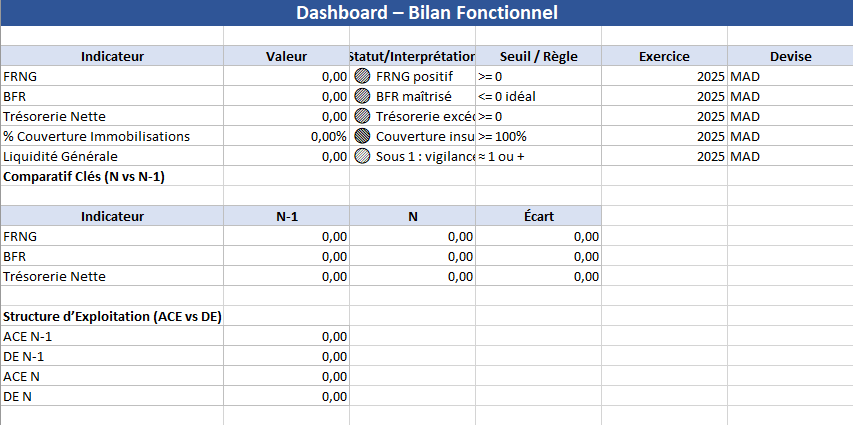Viewport: 853px width, 425px height.
Task: Click the BFR maîtrisé status icon
Action: [x=362, y=97]
